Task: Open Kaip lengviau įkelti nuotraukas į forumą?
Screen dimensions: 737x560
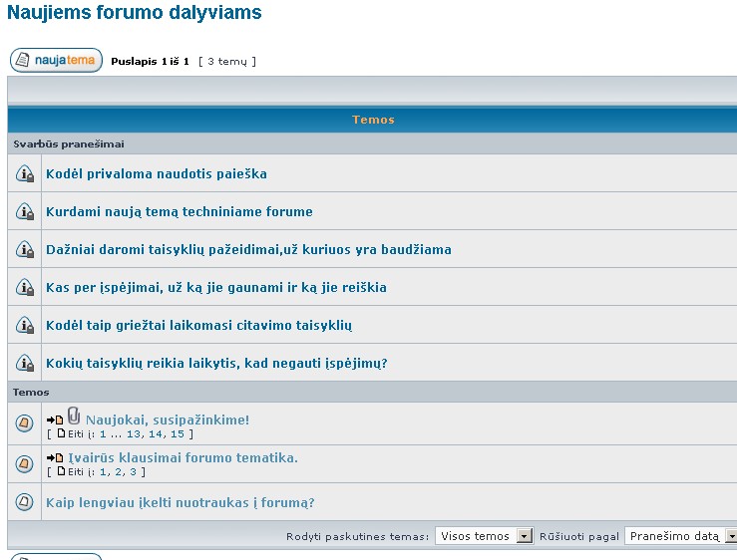Action: point(180,502)
